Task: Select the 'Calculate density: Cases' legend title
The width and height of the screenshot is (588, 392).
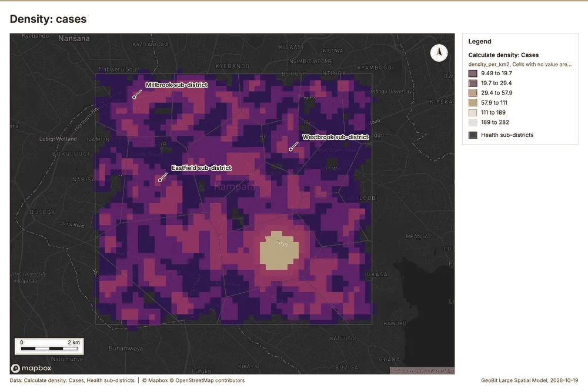Action: (x=503, y=55)
